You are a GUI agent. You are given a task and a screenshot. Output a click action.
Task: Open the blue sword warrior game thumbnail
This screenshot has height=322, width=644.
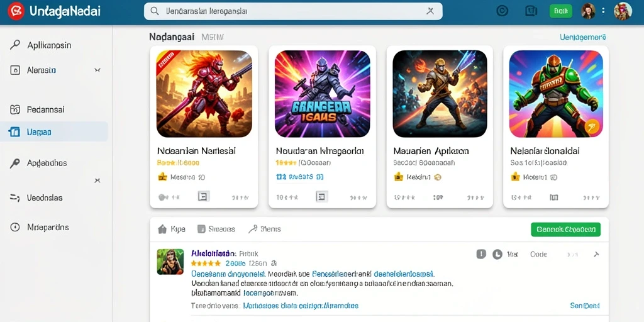point(440,94)
